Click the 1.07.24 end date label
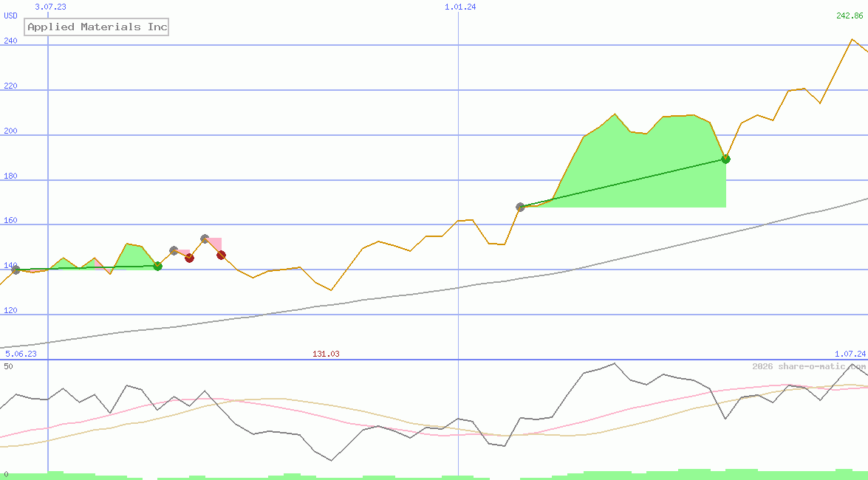Image resolution: width=868 pixels, height=480 pixels. 850,354
